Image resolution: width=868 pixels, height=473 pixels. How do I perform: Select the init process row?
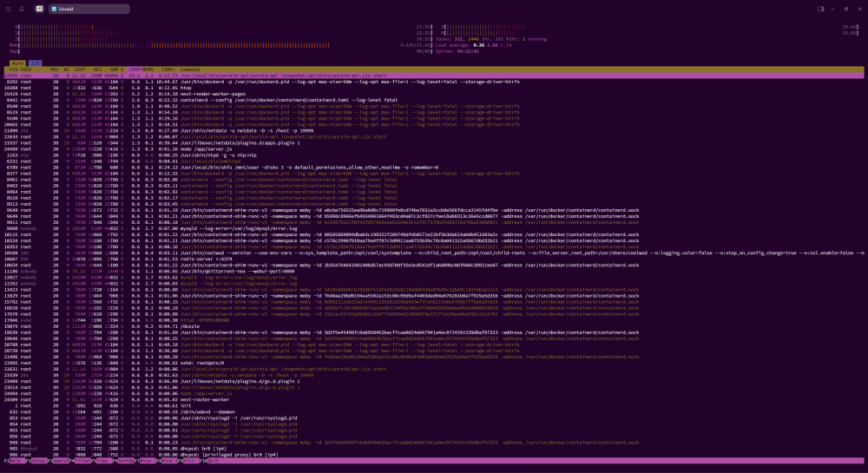point(434,405)
